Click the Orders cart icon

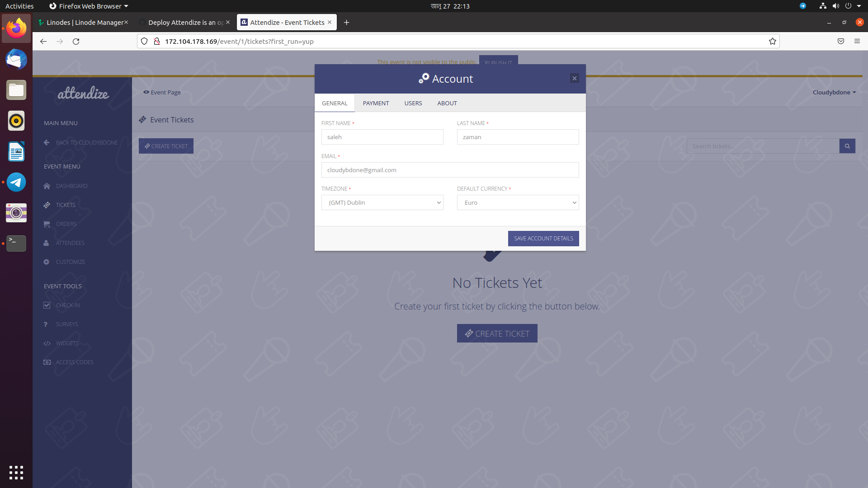click(47, 224)
